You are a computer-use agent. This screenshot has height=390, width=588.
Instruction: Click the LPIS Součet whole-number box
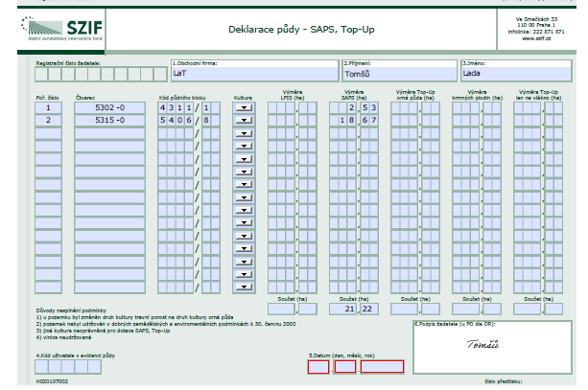coord(281,310)
